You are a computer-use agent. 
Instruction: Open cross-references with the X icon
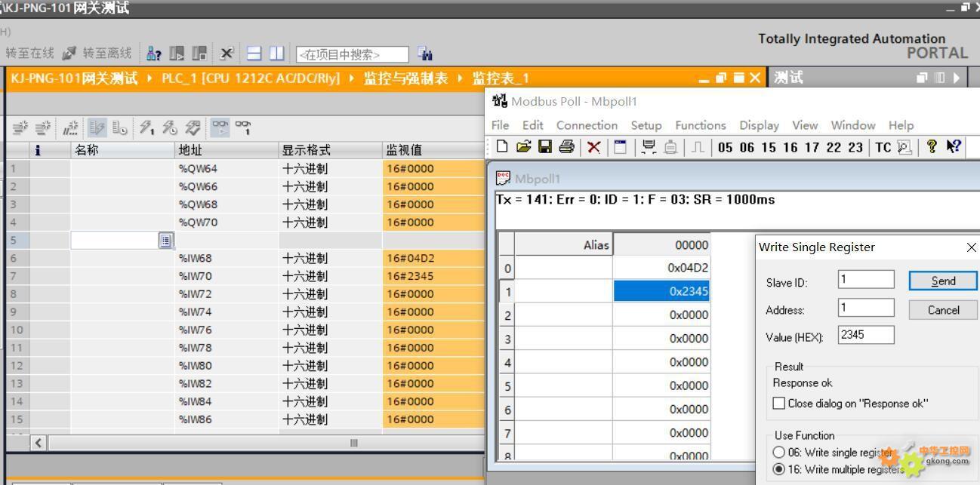point(227,54)
